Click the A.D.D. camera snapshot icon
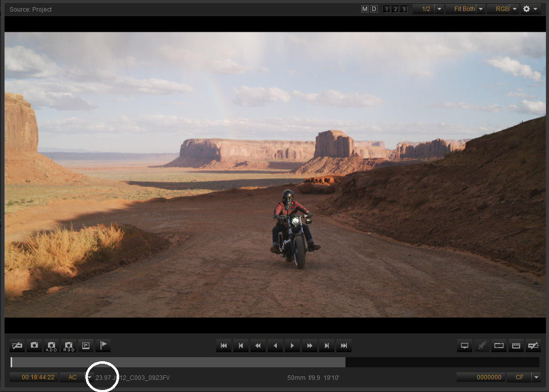Viewport: 549px width, 392px height. [52, 346]
